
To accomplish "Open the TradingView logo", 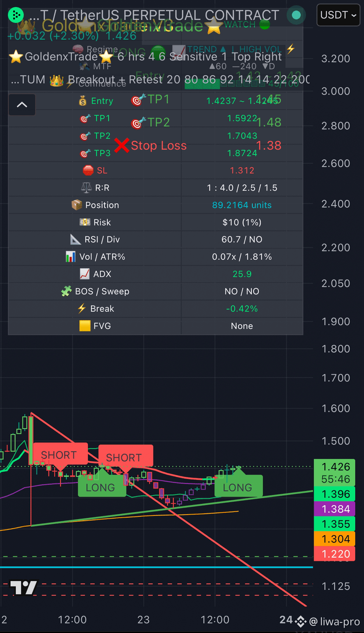I will click(x=23, y=588).
